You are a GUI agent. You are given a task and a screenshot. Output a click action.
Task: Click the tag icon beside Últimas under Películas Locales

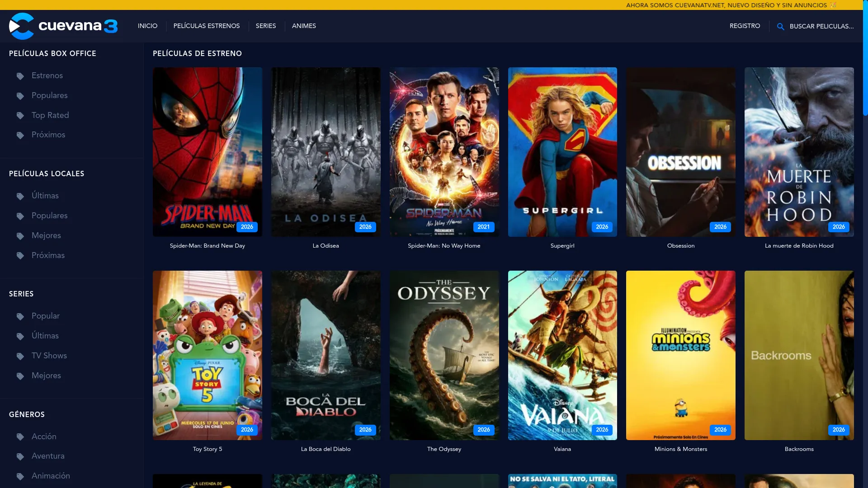tap(20, 196)
